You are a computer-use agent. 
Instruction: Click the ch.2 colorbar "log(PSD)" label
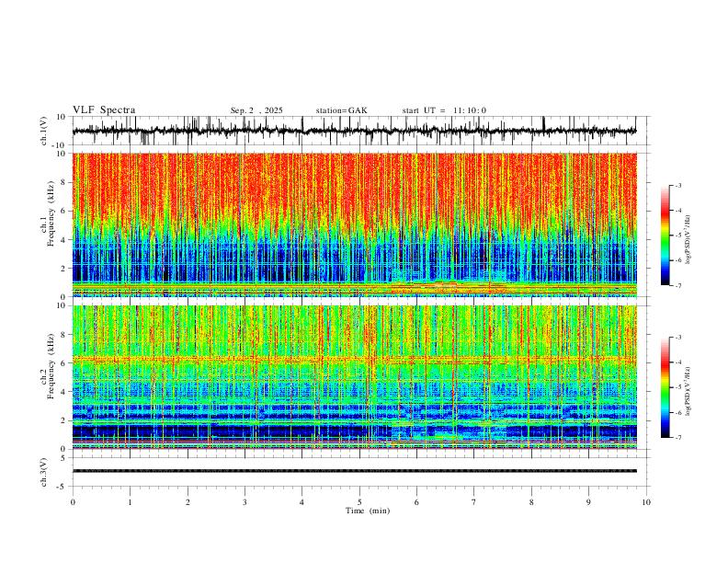[x=688, y=391]
